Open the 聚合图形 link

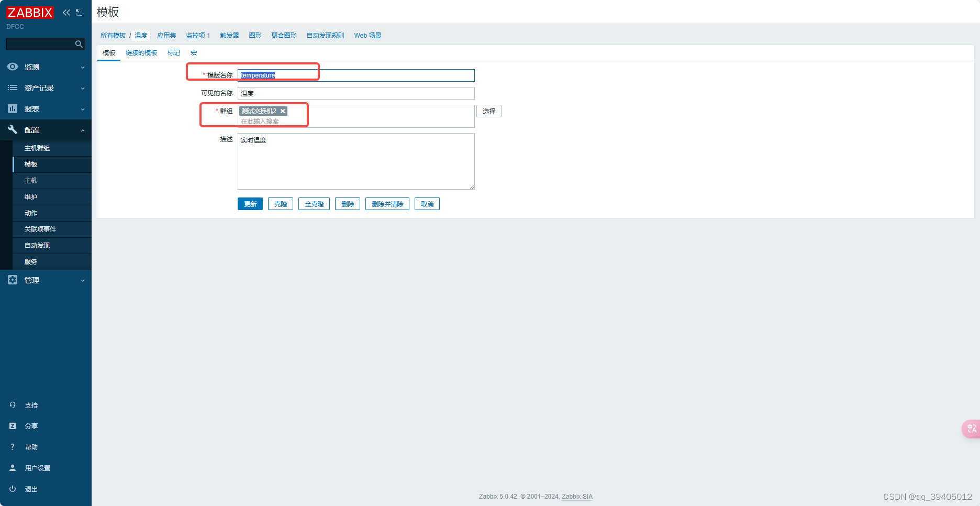pos(284,36)
